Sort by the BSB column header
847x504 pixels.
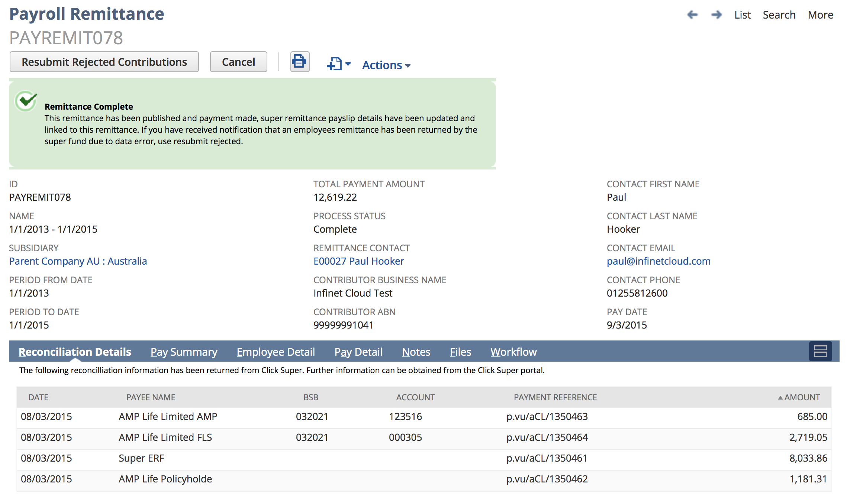[311, 397]
